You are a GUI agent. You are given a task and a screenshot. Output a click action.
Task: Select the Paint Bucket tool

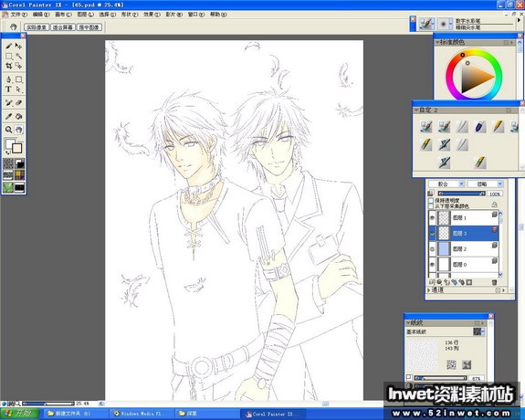point(19,116)
